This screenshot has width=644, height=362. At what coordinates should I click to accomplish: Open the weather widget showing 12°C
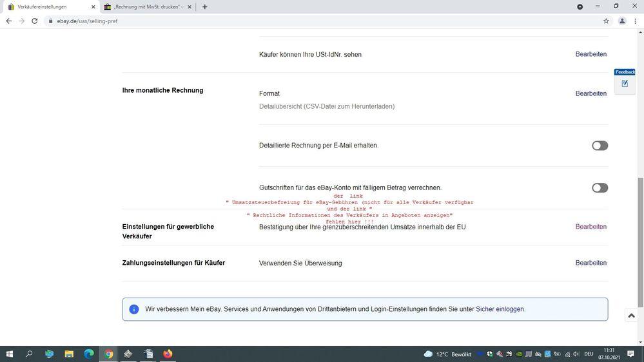pos(447,354)
